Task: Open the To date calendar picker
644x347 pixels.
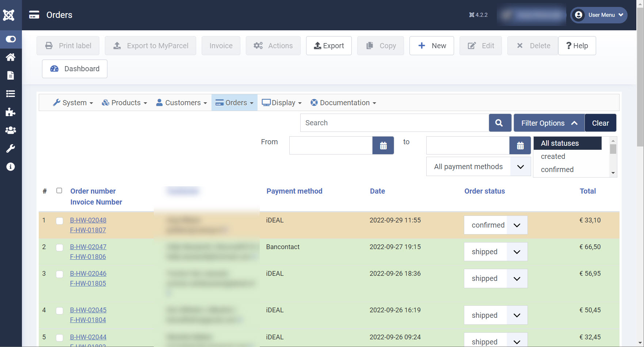Action: 520,146
